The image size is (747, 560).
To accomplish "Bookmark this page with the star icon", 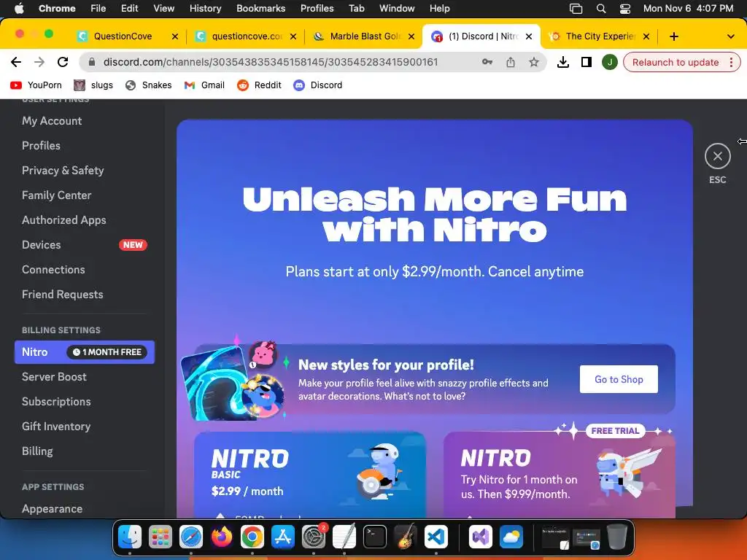I will [x=533, y=62].
